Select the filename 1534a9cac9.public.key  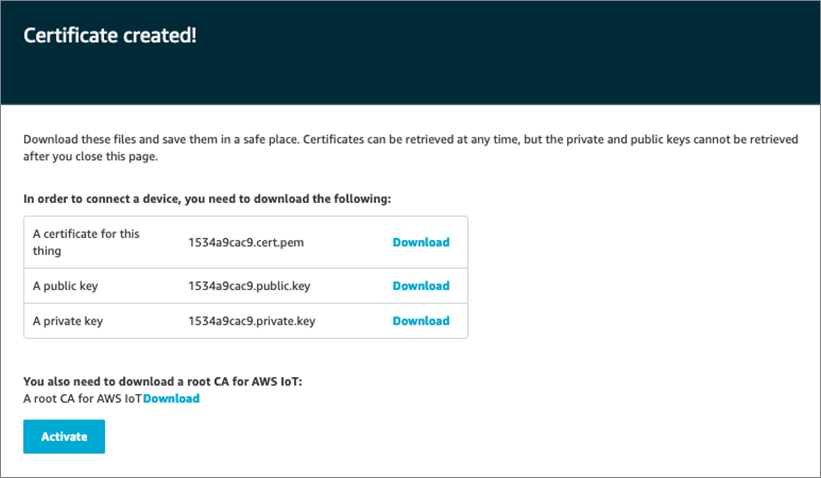pyautogui.click(x=249, y=286)
